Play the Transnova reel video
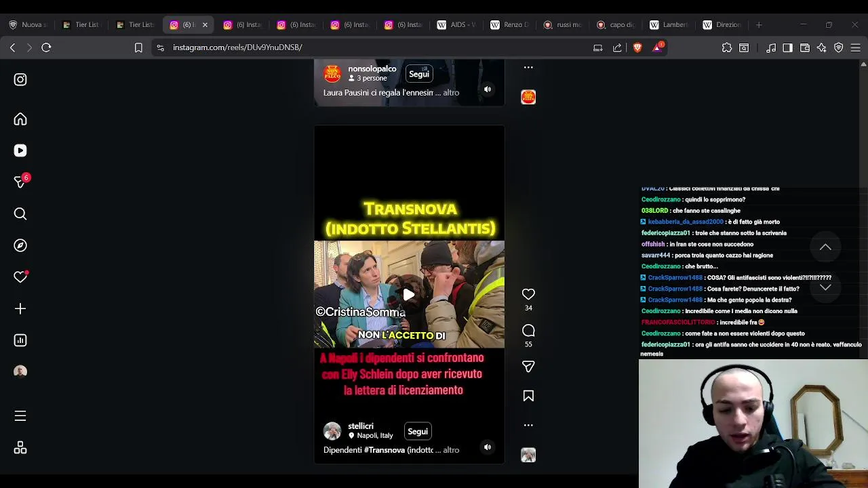This screenshot has height=488, width=868. 409,294
